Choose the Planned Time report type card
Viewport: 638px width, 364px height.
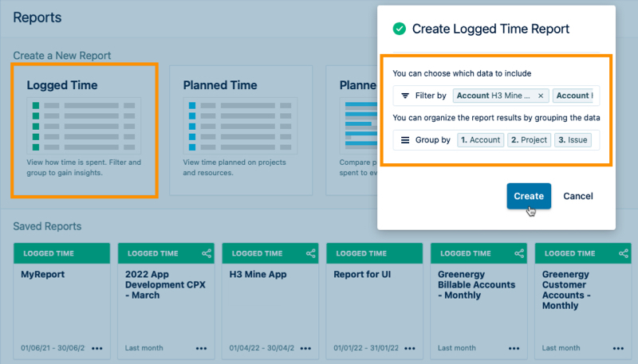point(241,131)
